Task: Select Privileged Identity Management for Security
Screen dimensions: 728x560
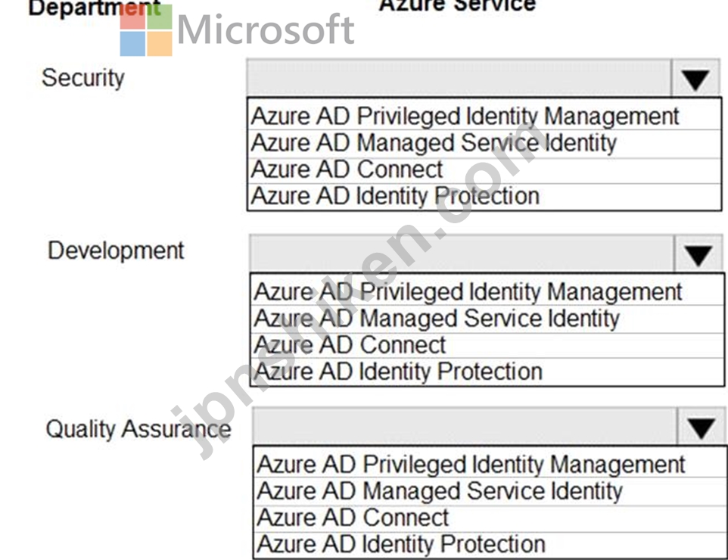Action: [484, 116]
